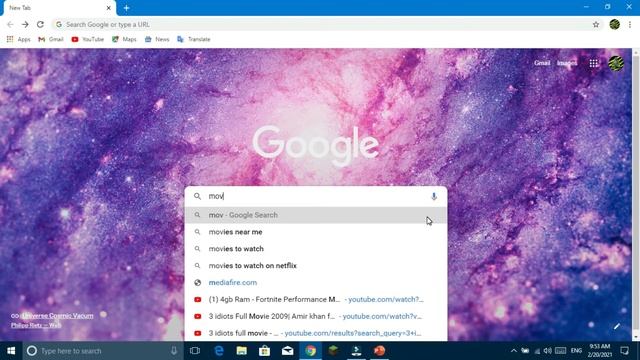Close the New Tab tab
This screenshot has width=640, height=360.
click(109, 8)
